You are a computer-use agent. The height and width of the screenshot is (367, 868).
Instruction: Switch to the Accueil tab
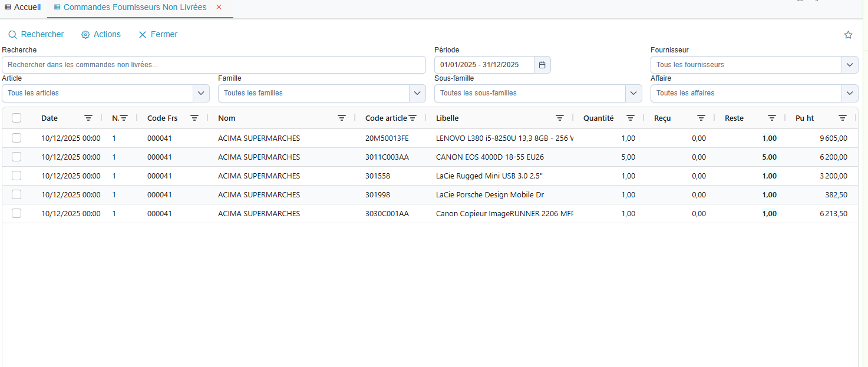22,7
